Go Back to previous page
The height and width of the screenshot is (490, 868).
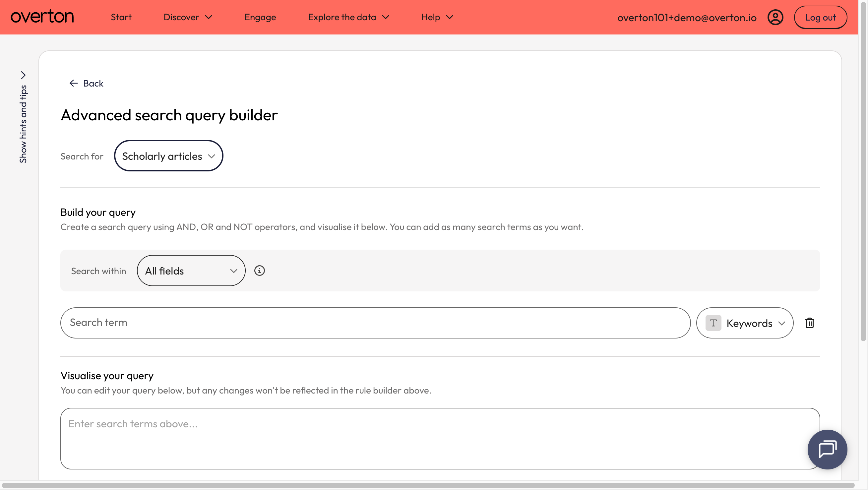point(86,83)
